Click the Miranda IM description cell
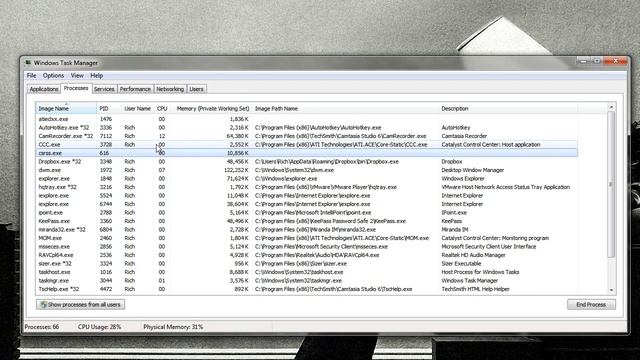The width and height of the screenshot is (640, 360). [x=455, y=230]
